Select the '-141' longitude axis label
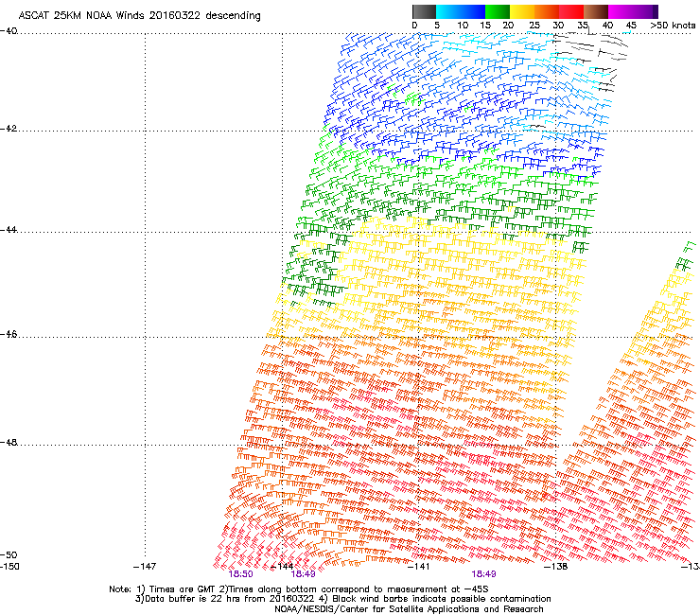Screen dimensions: 700x615 (x=419, y=567)
